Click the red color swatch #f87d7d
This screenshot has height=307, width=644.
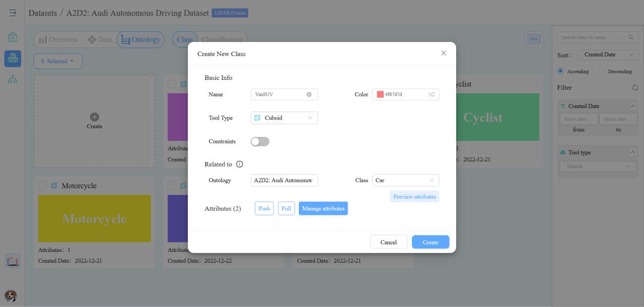click(380, 94)
